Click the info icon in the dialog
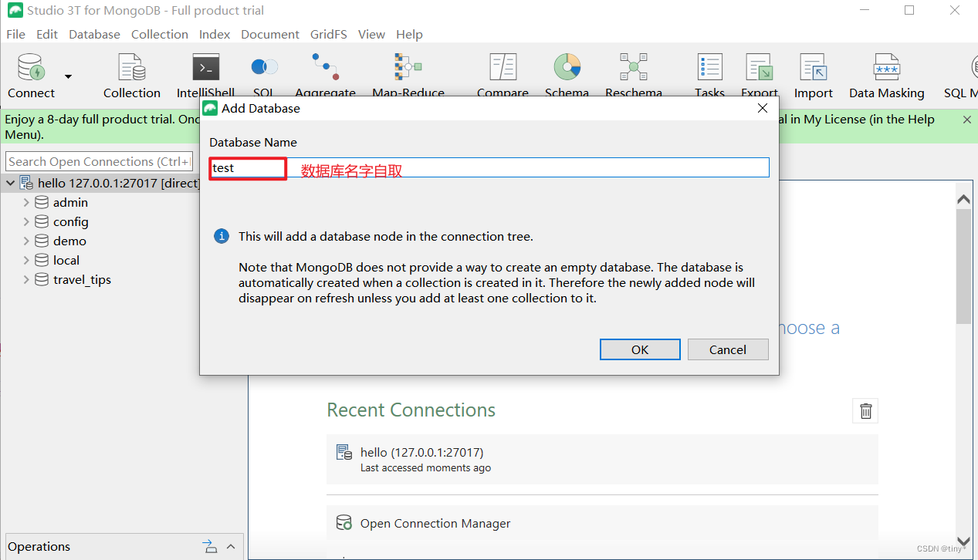The width and height of the screenshot is (978, 560). (221, 236)
